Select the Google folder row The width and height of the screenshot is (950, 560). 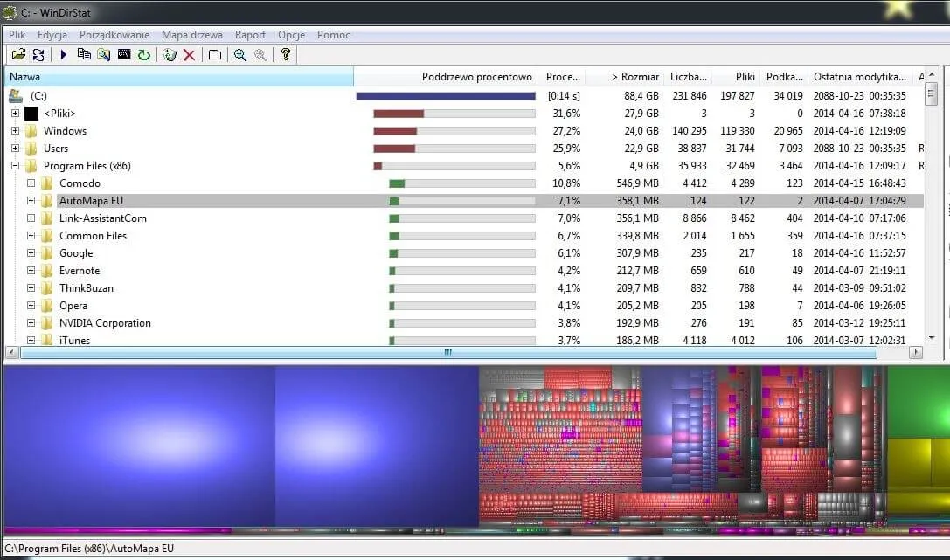(76, 253)
